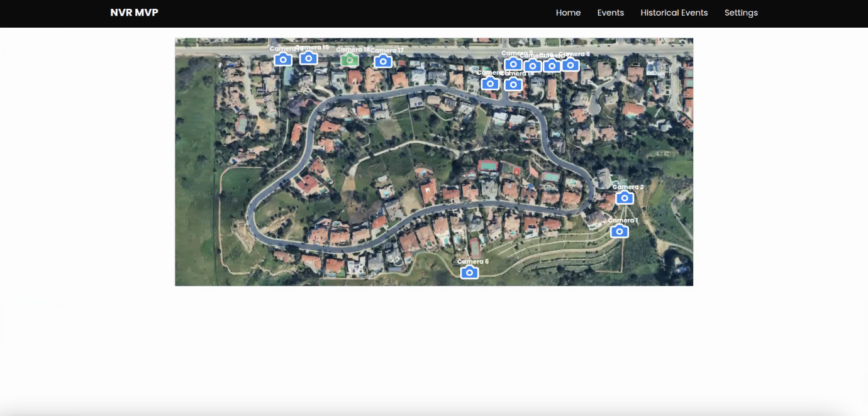Click camera icon immediately left of Camera 14
868x416 pixels.
tap(490, 83)
